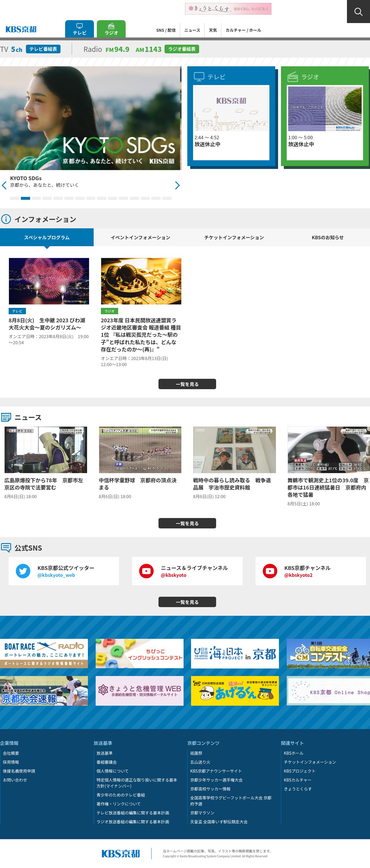This screenshot has height=868, width=370.
Task: Click the インフォメーション info circle icon
Action: tap(6, 219)
